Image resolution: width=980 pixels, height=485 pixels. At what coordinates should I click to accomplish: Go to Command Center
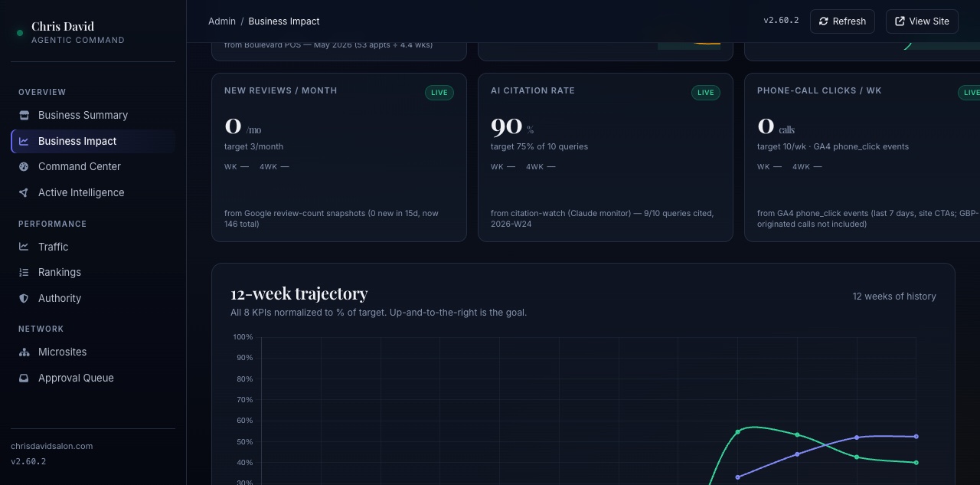[93, 166]
